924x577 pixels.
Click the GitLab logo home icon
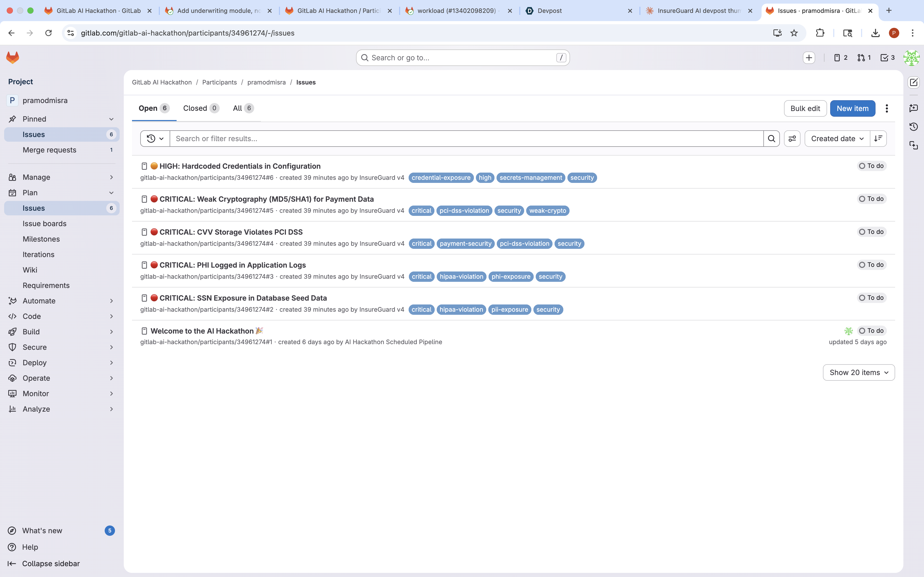[13, 58]
